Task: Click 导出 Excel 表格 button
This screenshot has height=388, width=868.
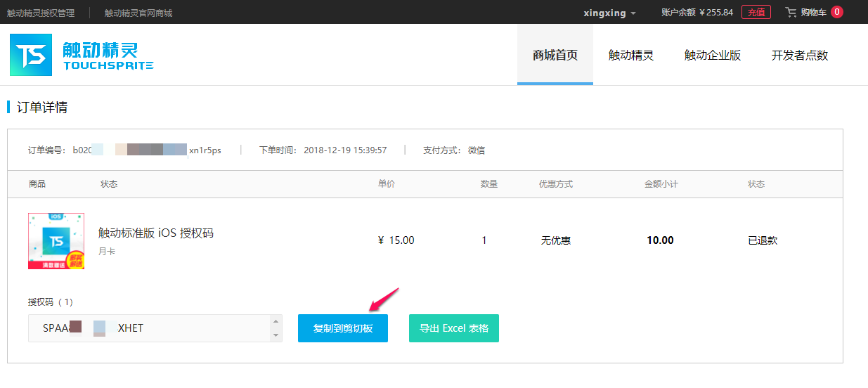Action: (454, 328)
